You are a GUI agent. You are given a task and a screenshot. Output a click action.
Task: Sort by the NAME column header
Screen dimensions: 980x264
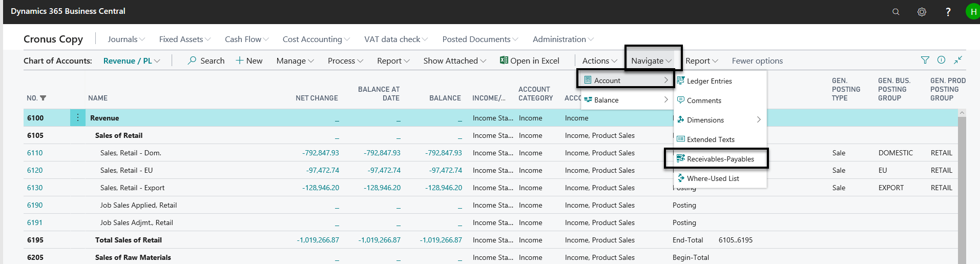[x=98, y=98]
